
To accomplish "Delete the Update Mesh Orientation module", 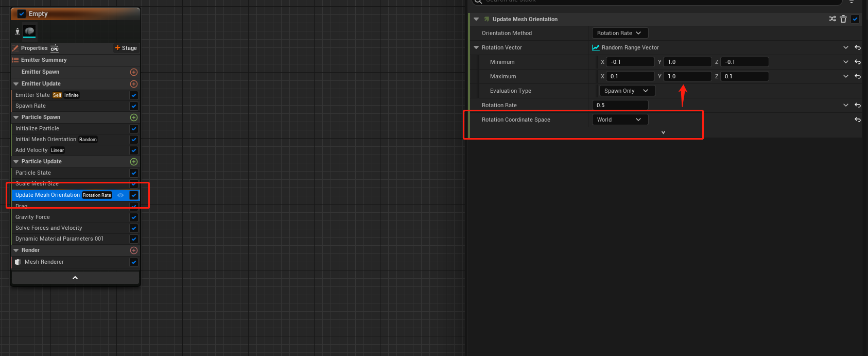I will (x=843, y=19).
